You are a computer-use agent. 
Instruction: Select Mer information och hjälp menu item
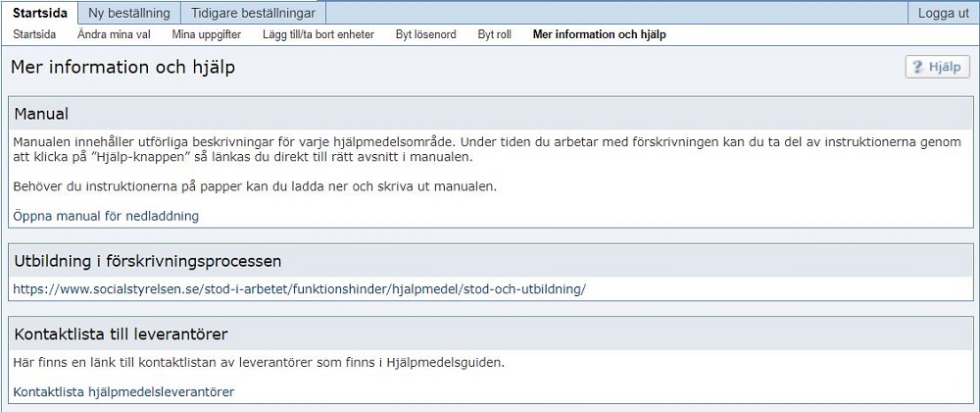pyautogui.click(x=600, y=35)
